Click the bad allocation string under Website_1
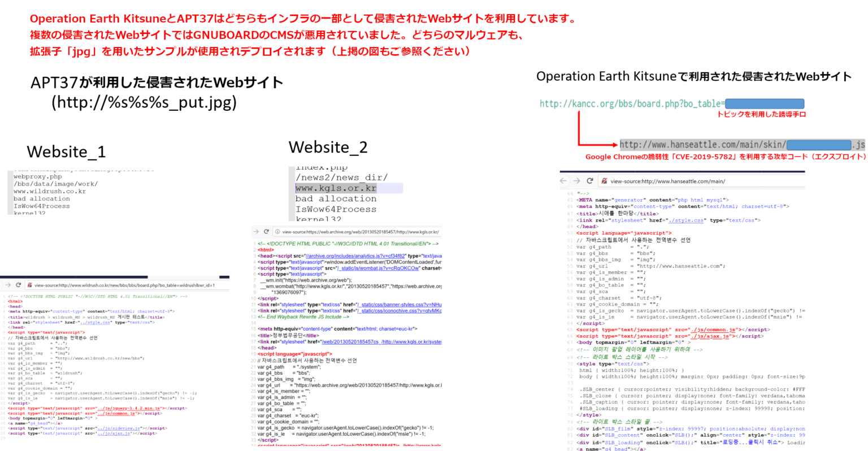The width and height of the screenshot is (868, 451). click(x=42, y=199)
